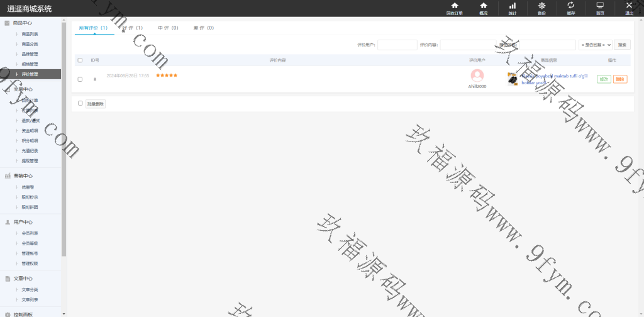Check the select-all checkbox in table header
Image resolution: width=644 pixels, height=317 pixels.
click(x=80, y=60)
